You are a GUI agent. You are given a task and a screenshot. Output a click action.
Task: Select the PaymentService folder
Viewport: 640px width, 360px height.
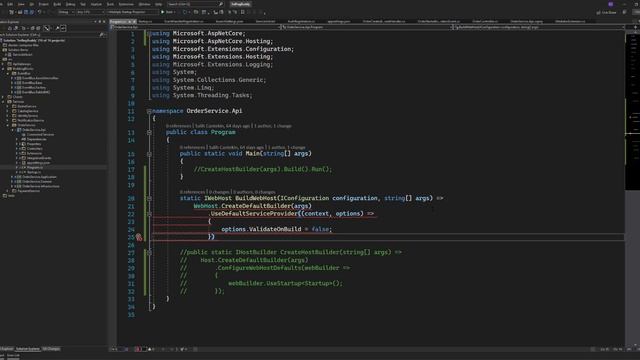tap(28, 191)
